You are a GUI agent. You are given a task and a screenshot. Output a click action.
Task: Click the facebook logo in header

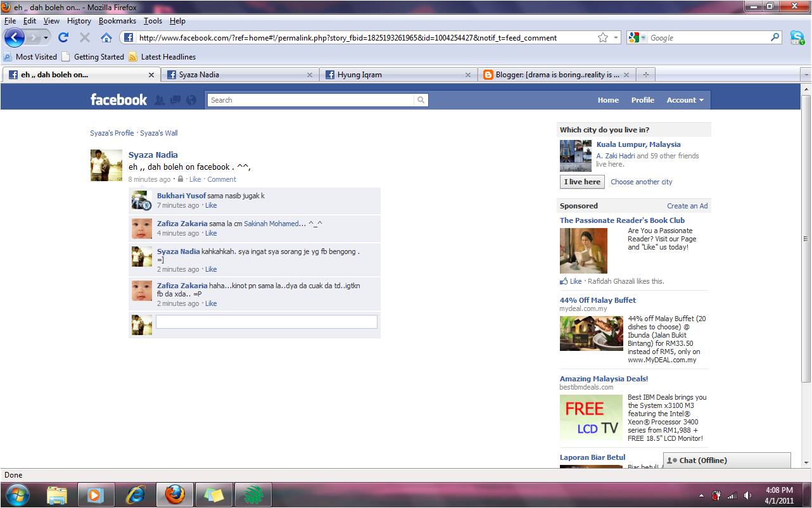tap(118, 99)
